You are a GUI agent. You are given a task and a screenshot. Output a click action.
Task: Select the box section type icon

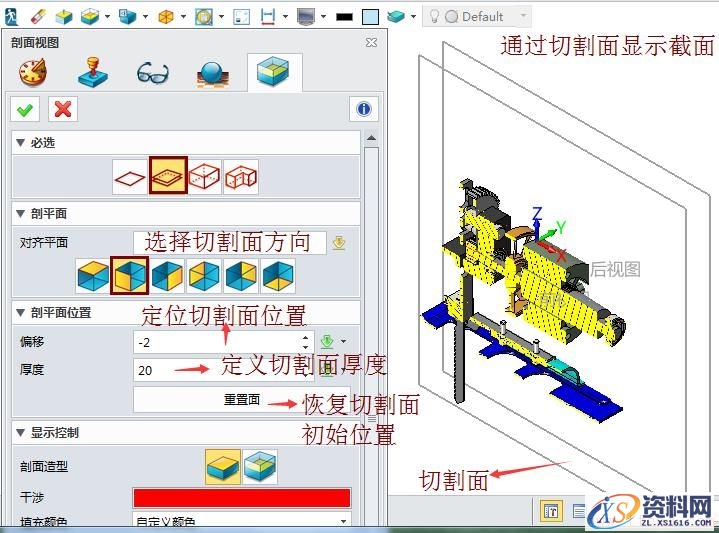[205, 177]
